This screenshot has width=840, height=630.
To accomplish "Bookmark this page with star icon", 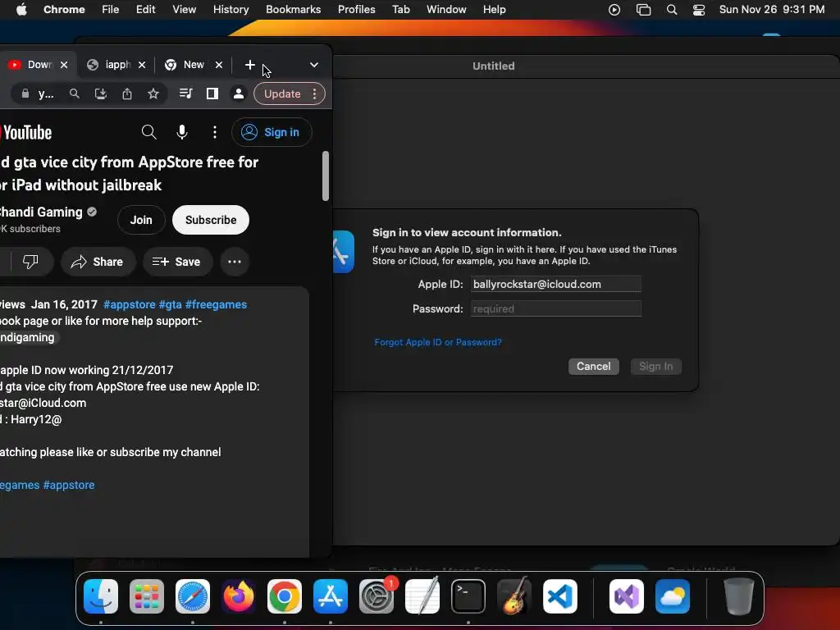I will coord(153,94).
